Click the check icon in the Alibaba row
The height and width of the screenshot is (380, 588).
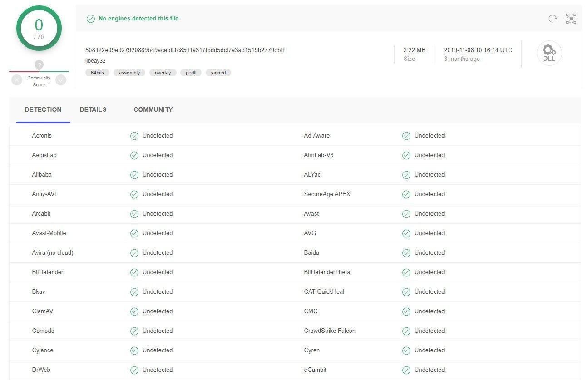click(134, 175)
